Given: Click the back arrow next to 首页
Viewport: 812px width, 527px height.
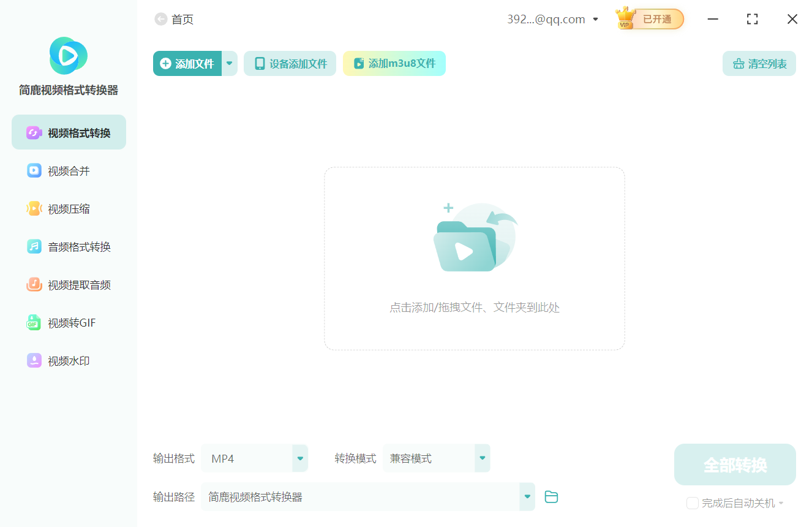Looking at the screenshot, I should click(160, 19).
